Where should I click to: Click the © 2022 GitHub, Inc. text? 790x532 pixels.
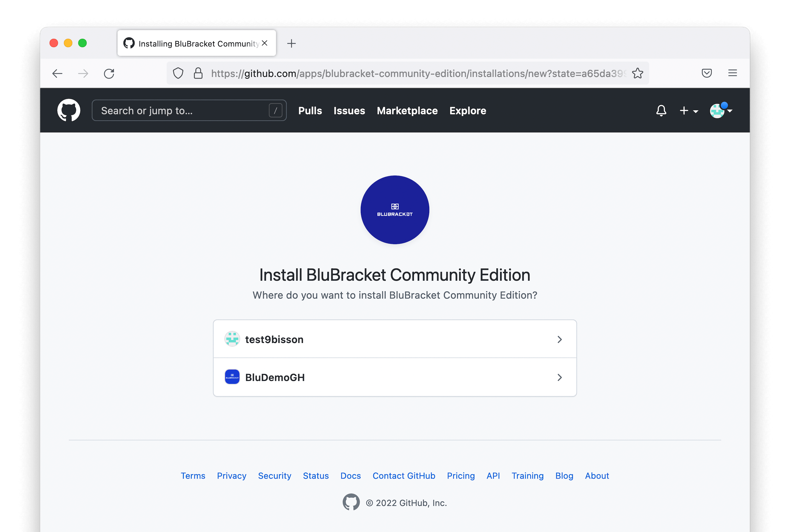(406, 503)
